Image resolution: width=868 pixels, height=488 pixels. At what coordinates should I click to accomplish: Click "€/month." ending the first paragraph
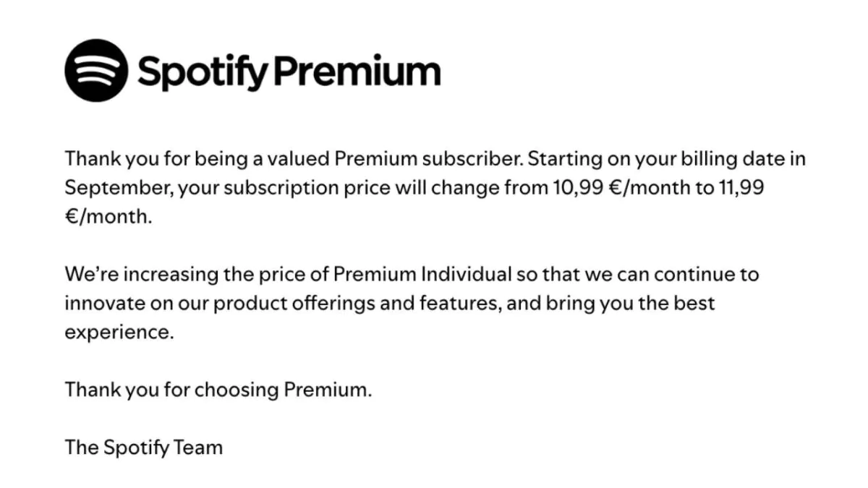(109, 217)
